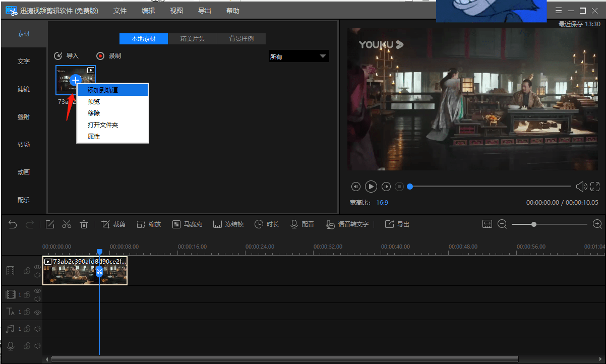Select 添加到轨道 in the context menu
Viewport: 606px width, 364px height.
pos(112,90)
